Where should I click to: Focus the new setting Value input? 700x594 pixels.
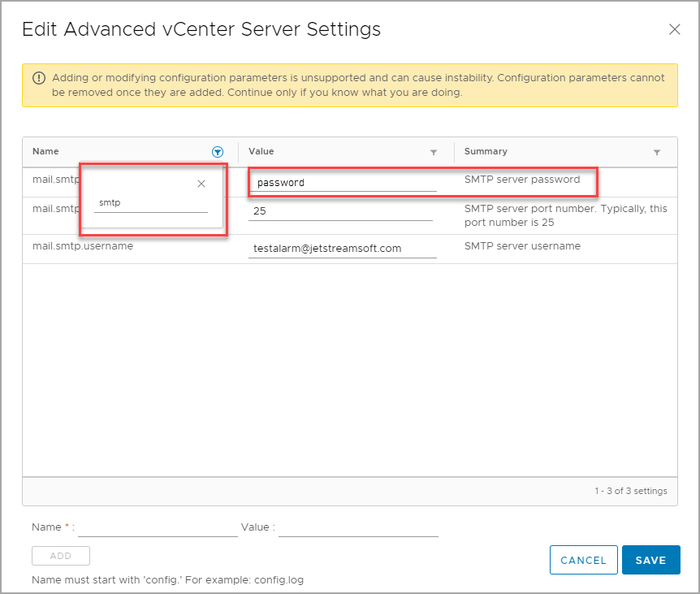(x=358, y=527)
